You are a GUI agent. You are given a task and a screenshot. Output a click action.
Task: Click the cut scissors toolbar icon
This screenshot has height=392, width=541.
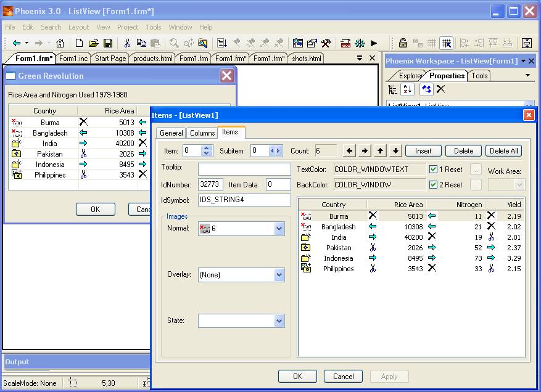(127, 43)
